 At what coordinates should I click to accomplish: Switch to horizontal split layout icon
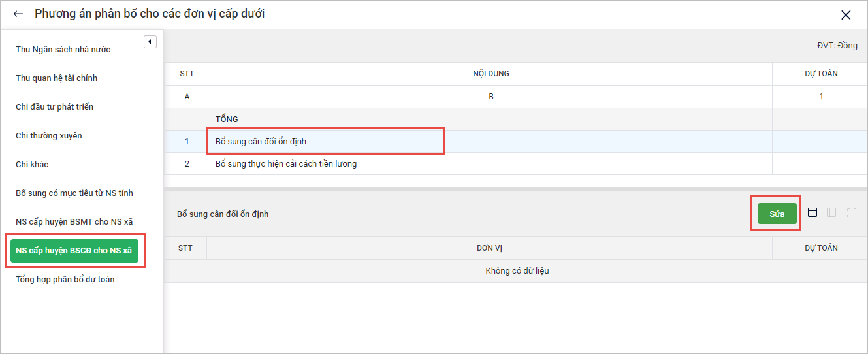pos(812,212)
